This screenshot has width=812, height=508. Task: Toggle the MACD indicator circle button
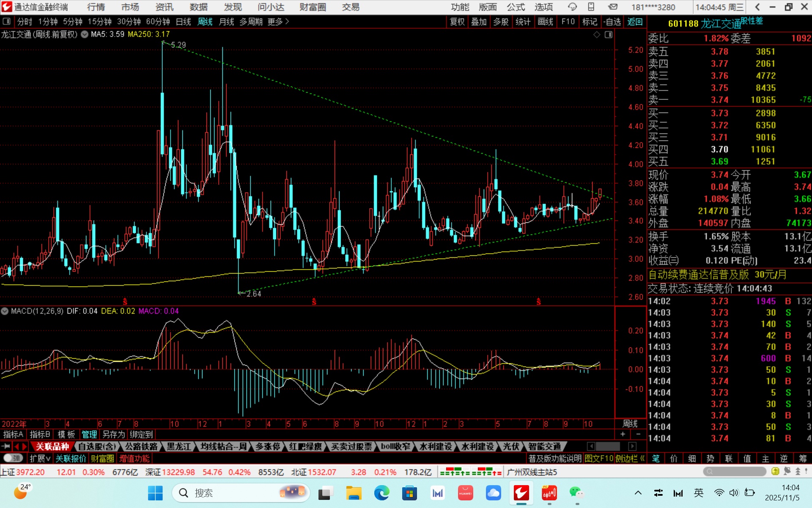[x=5, y=311]
